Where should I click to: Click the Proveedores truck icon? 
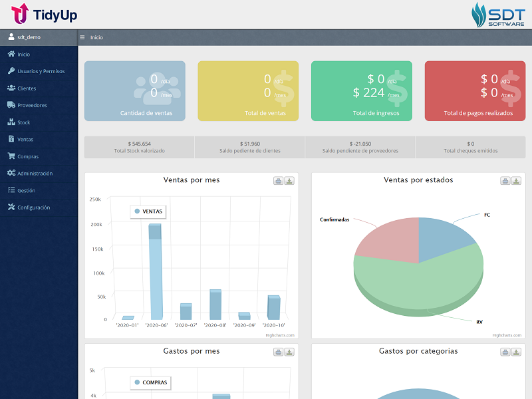click(x=11, y=105)
